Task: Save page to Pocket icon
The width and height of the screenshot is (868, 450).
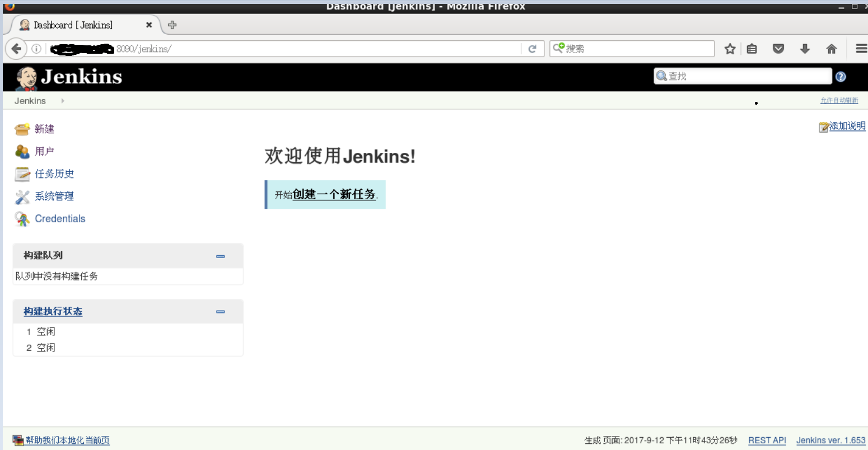Action: click(778, 49)
